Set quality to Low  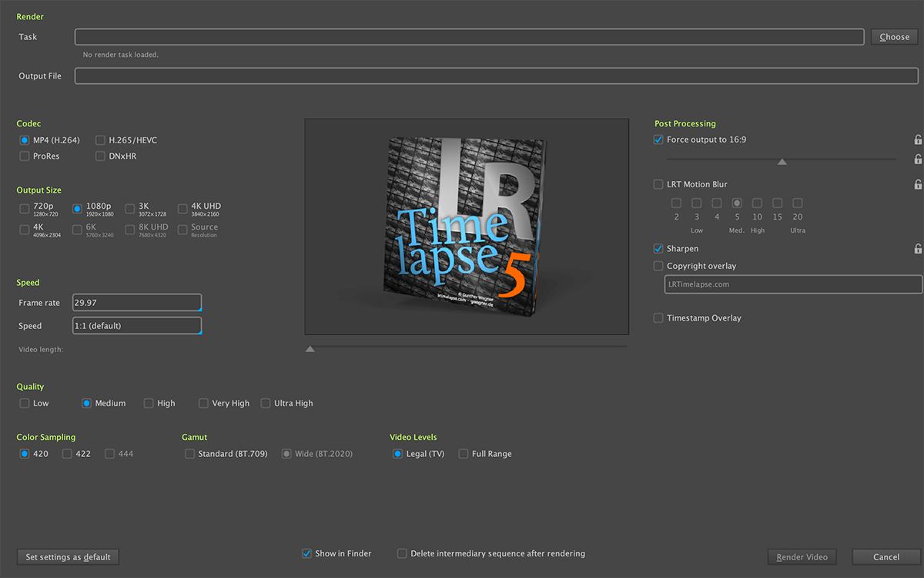25,403
